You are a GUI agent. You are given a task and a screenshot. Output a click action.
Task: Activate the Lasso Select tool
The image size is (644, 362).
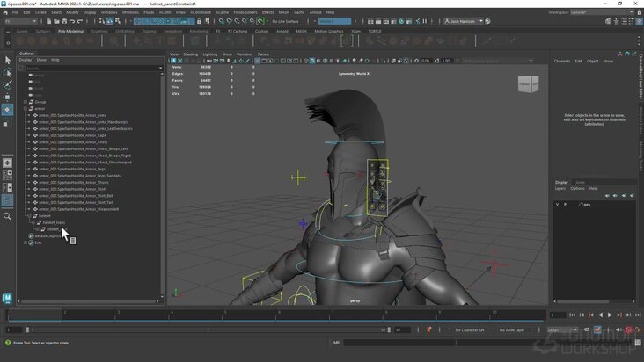7,73
